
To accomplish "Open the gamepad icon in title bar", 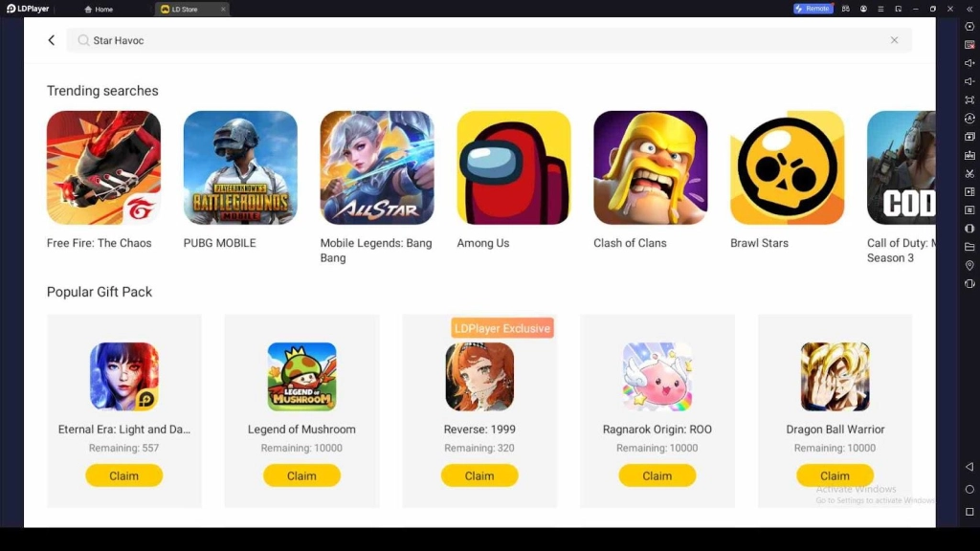I will (x=846, y=9).
